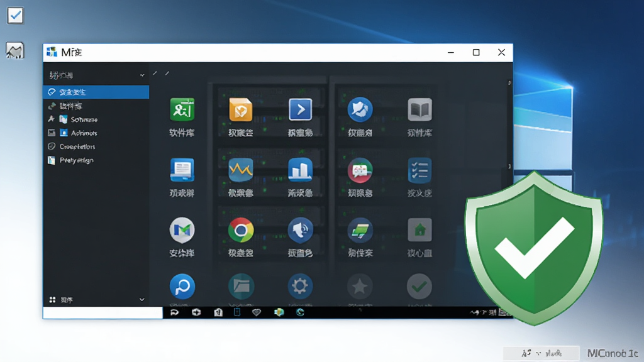
Task: Select the Software item in the sidebar
Action: pos(96,119)
